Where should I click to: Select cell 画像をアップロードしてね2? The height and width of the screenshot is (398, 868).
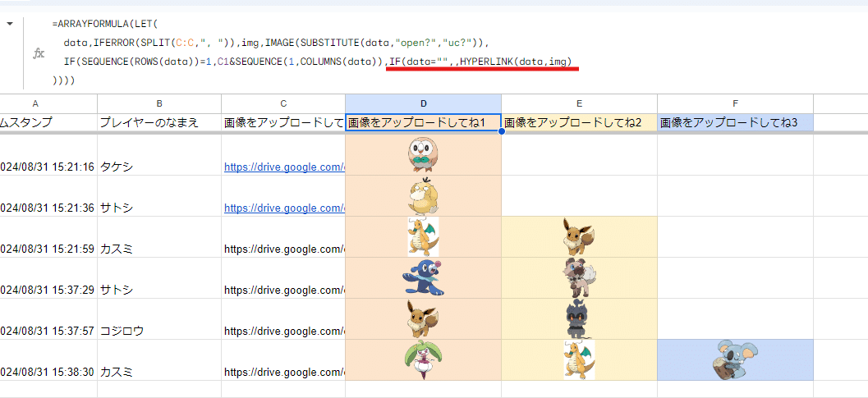click(x=580, y=122)
